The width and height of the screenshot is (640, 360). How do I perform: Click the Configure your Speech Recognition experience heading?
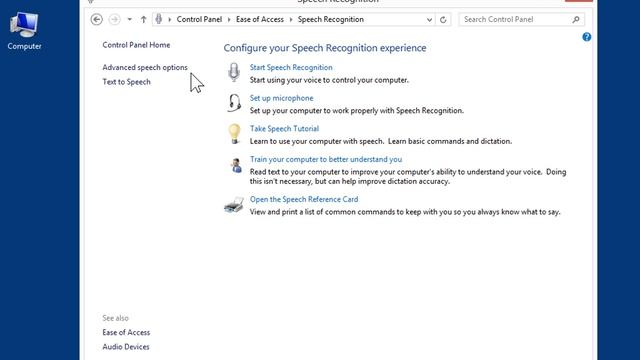pos(325,48)
